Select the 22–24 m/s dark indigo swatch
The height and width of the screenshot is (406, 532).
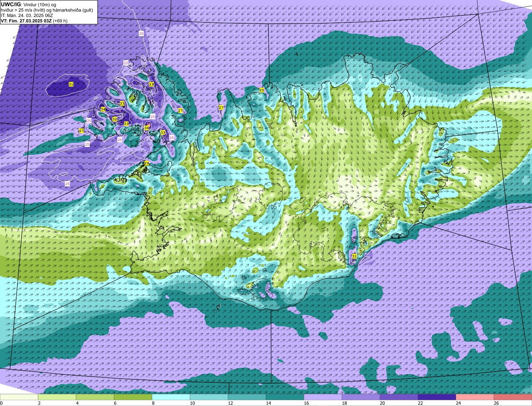[437, 397]
